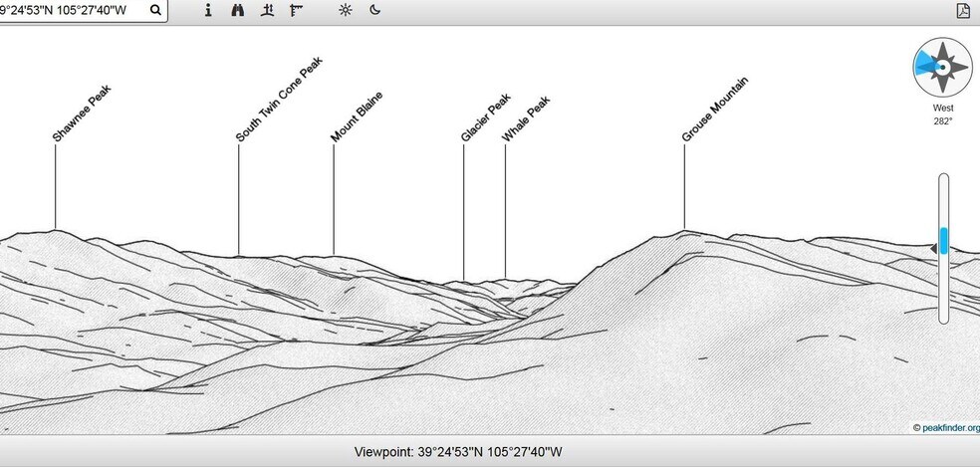This screenshot has width=980, height=467.
Task: Show the sun path icon
Action: [346, 10]
